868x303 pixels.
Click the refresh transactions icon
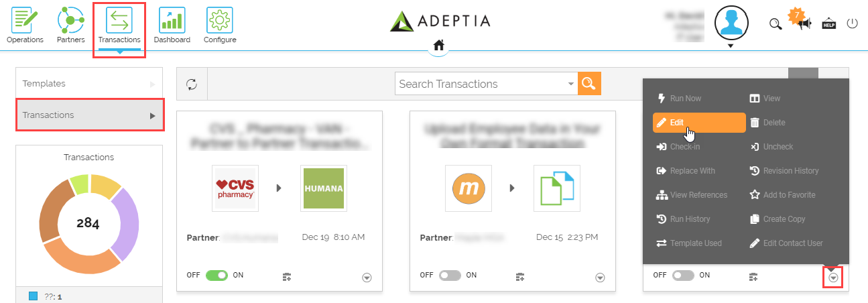pyautogui.click(x=192, y=84)
